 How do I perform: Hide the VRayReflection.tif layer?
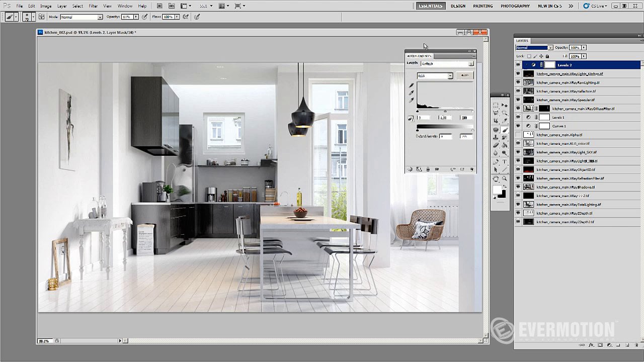click(x=518, y=91)
